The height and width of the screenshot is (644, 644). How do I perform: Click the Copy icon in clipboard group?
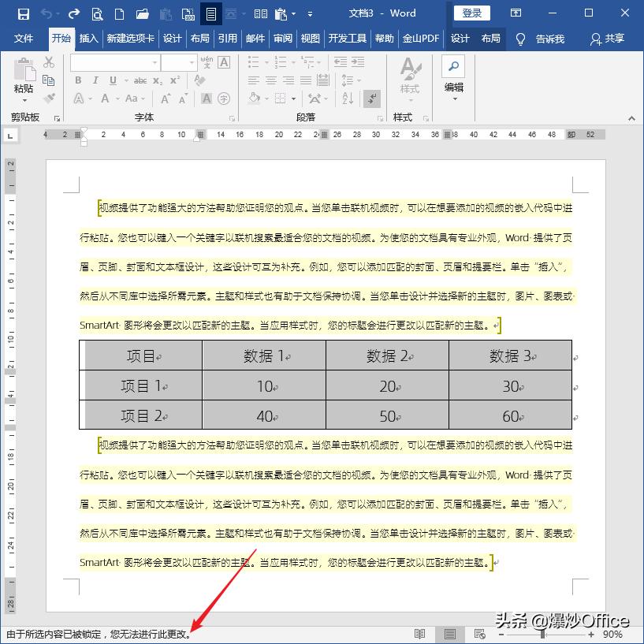click(x=50, y=80)
